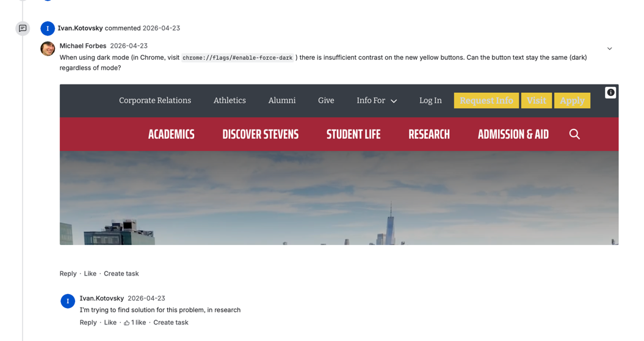Open the Log In link
Viewport: 644px width, 341px height.
pyautogui.click(x=430, y=101)
